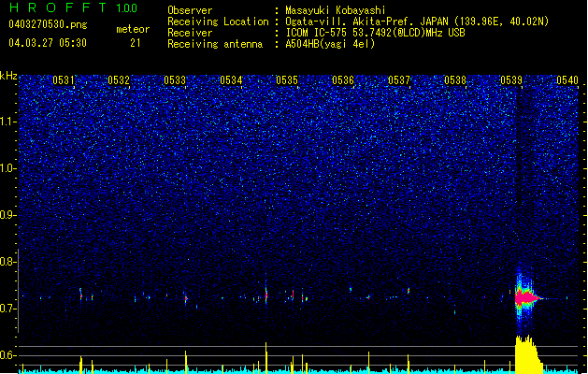This screenshot has width=588, height=374.
Task: Click the wide yellow intensity block below 0539
Action: 528,354
